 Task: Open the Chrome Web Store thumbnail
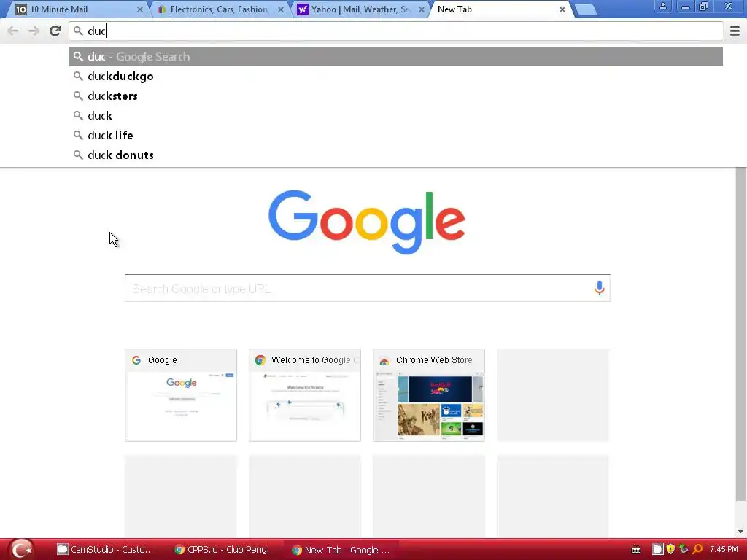pos(429,394)
